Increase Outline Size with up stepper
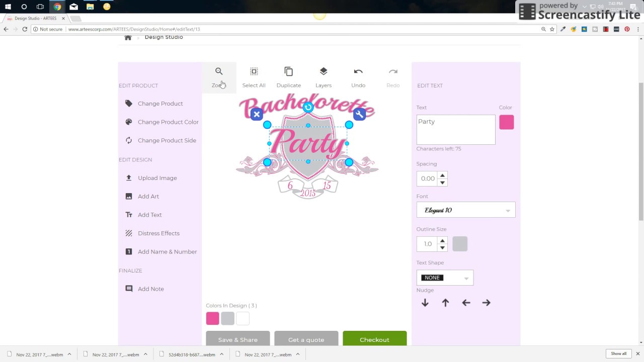This screenshot has height=362, width=644. point(442,240)
